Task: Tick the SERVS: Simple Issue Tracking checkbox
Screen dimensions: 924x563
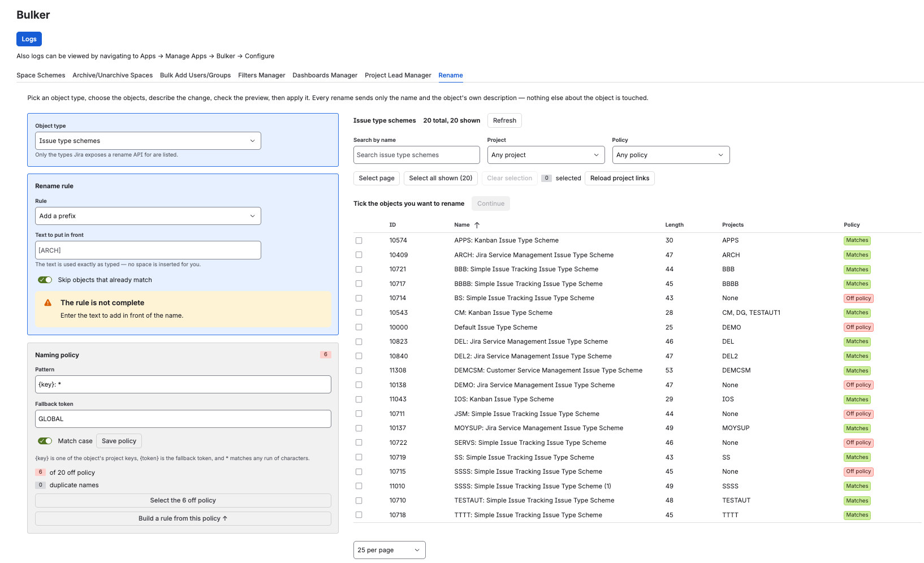Action: (359, 443)
